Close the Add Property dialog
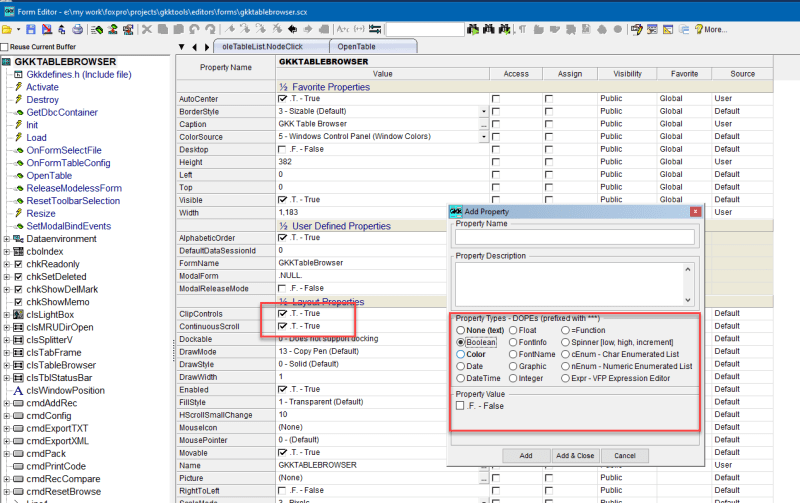Screen dimensions: 800x503 (695, 211)
